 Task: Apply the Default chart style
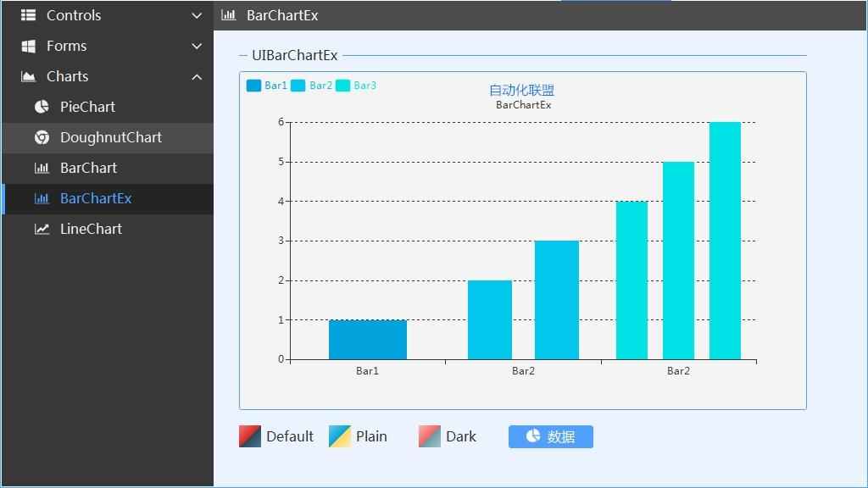276,436
